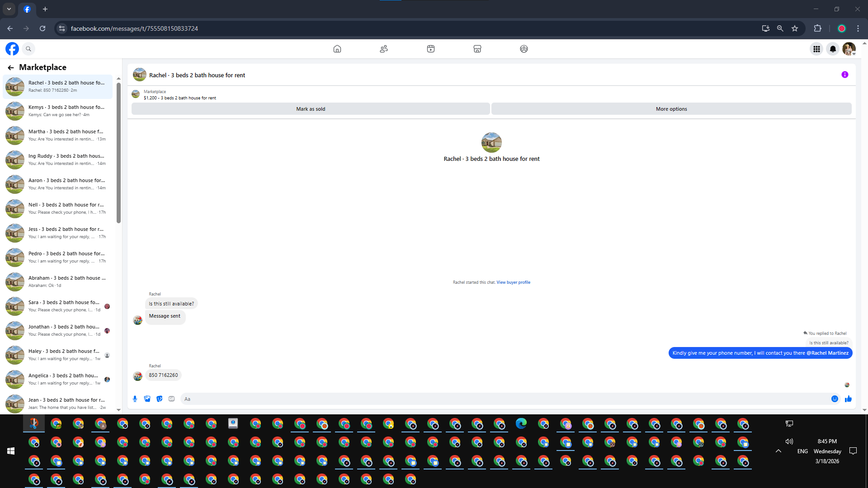868x488 pixels.
Task: Click the conversation list scrollbar thumb
Action: click(118, 154)
